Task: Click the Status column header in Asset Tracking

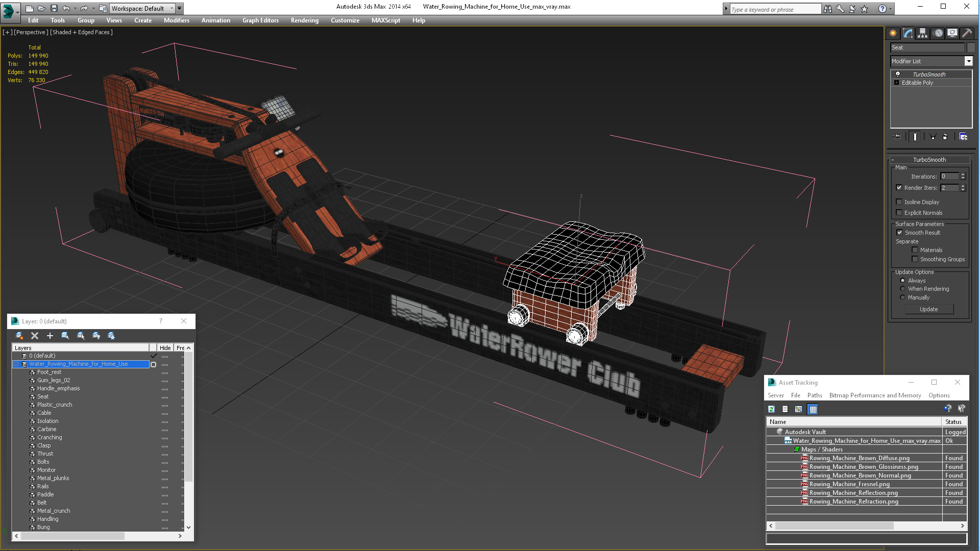Action: coord(953,422)
